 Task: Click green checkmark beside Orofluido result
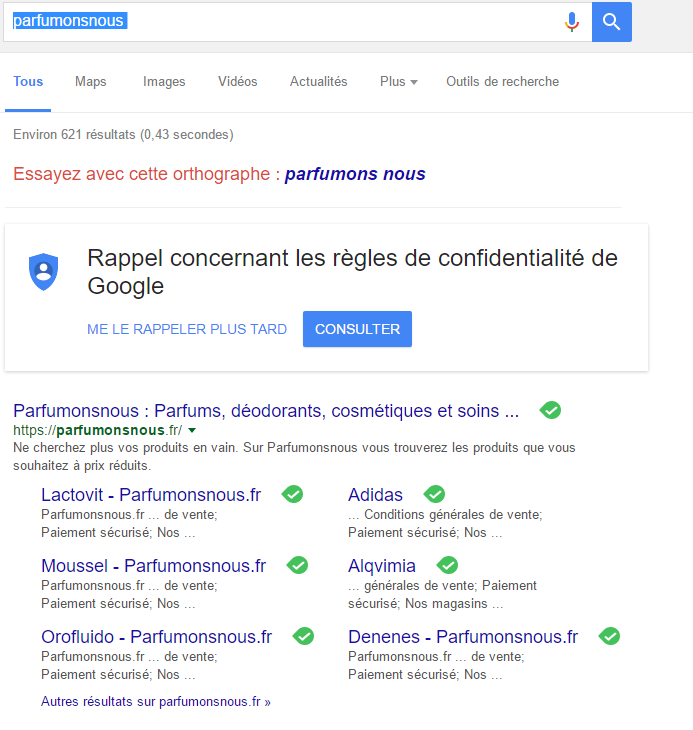(303, 636)
